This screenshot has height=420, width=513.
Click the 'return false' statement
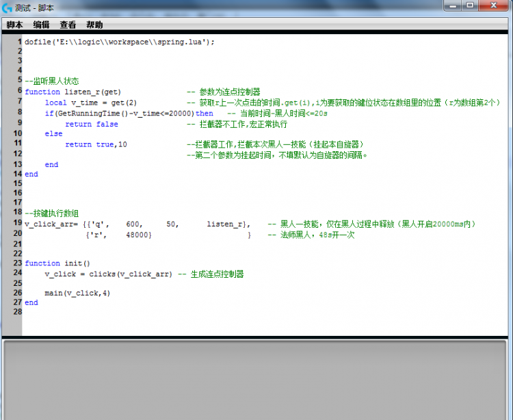click(91, 124)
